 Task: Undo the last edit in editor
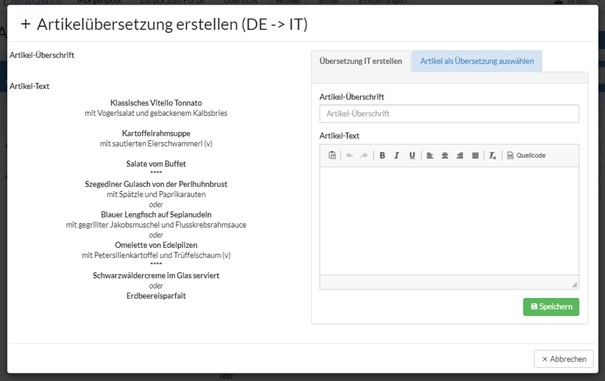350,155
